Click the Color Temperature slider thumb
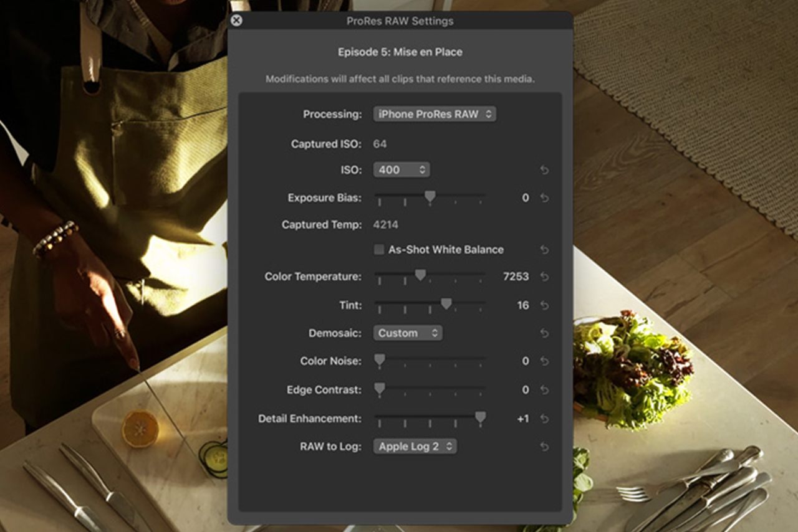The image size is (798, 532). [x=420, y=275]
